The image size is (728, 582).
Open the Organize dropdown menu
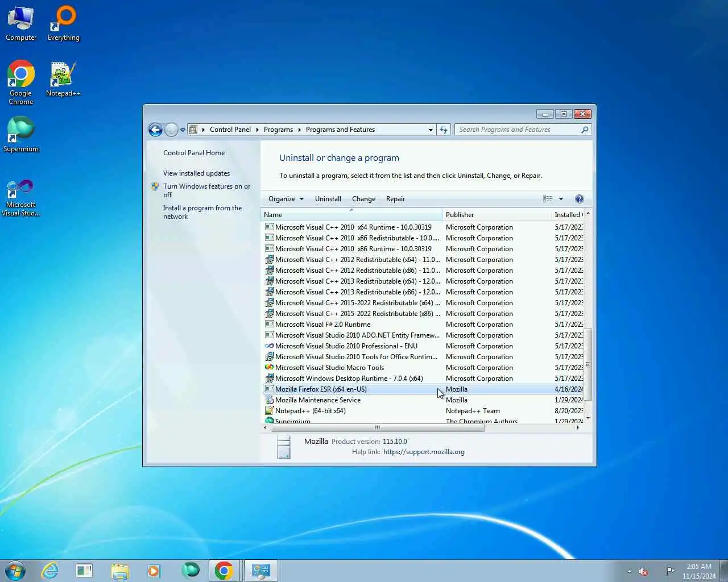point(286,199)
